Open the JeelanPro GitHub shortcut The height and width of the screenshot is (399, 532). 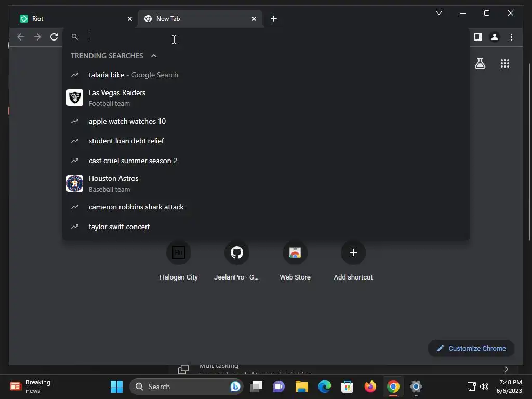pos(236,261)
